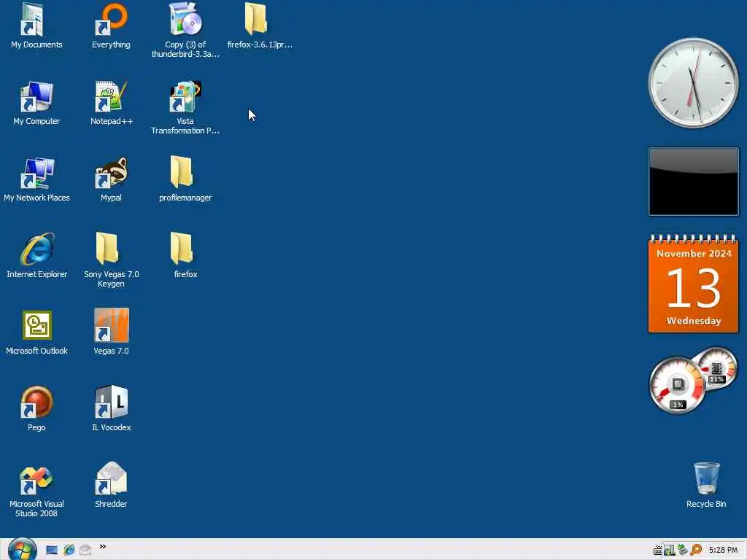Select the Copy (3) of thunderbird installer

(185, 29)
